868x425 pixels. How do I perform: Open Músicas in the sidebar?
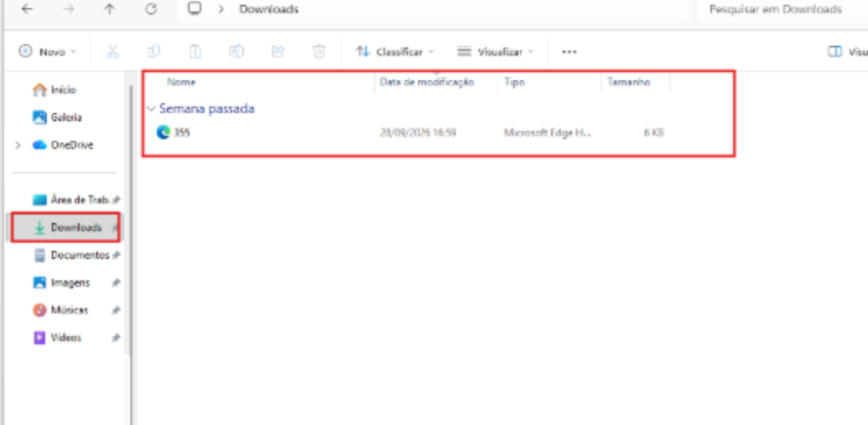[60, 310]
